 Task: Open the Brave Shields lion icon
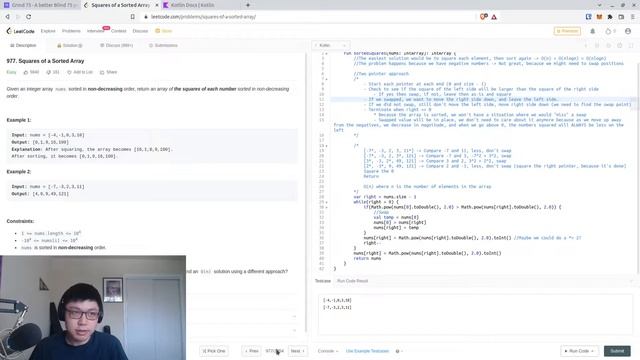(483, 17)
